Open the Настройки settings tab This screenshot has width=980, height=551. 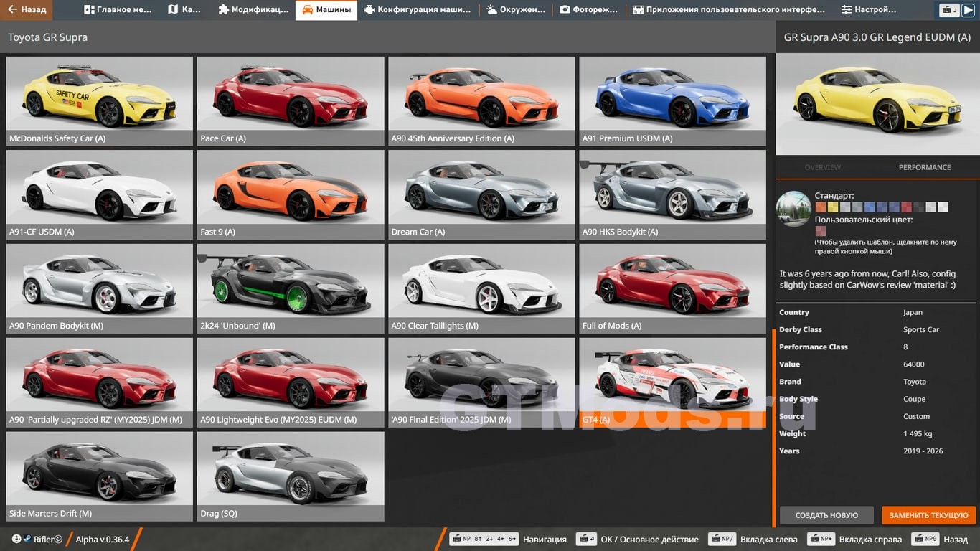869,10
